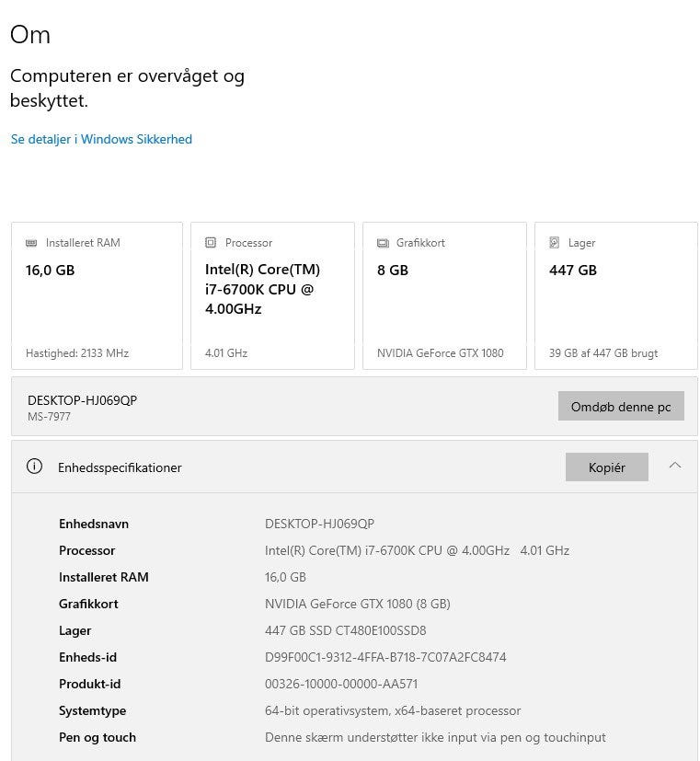Click the Produkt-id value 00326-10000-00000-AA571
This screenshot has height=761, width=700.
(x=341, y=684)
